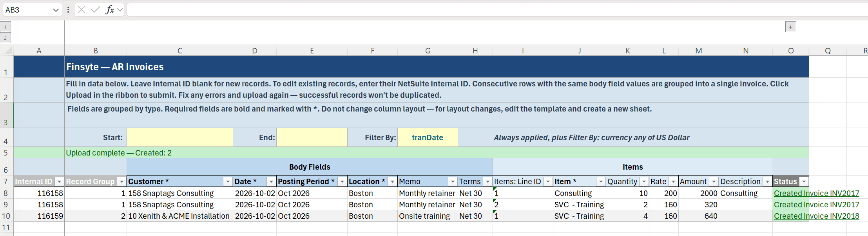This screenshot has height=236, width=868.
Task: Click the yellow Start date input cell
Action: 180,137
